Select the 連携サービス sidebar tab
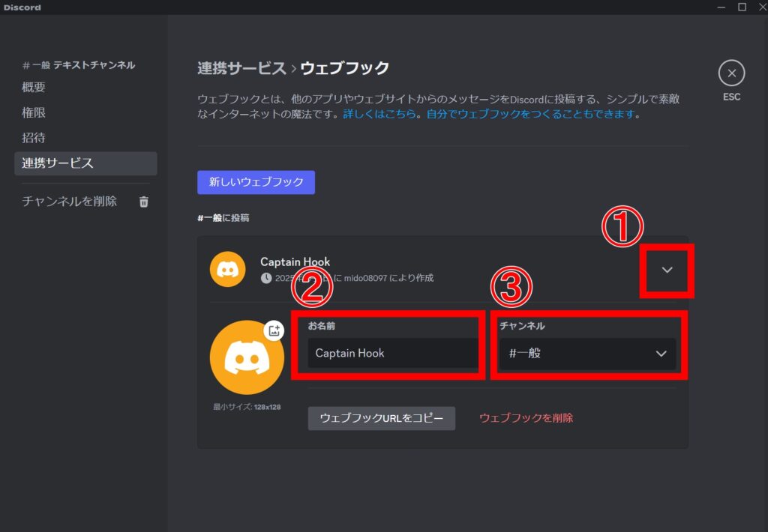768x532 pixels. tap(85, 163)
